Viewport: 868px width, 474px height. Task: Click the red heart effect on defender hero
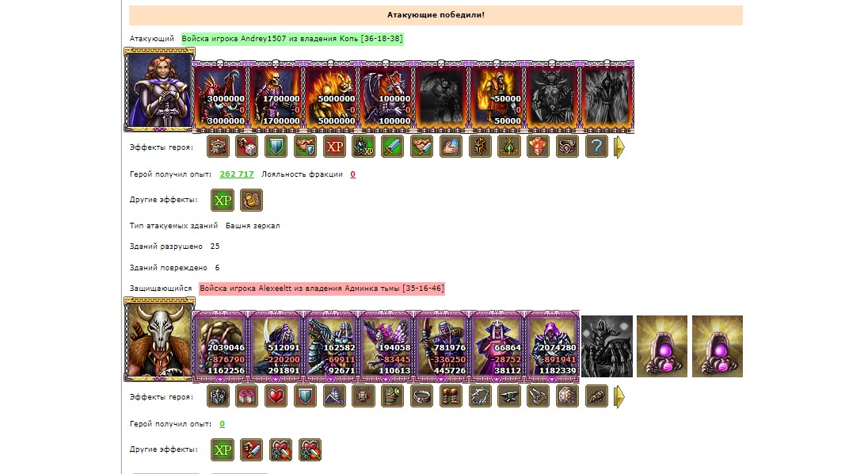[x=276, y=396]
